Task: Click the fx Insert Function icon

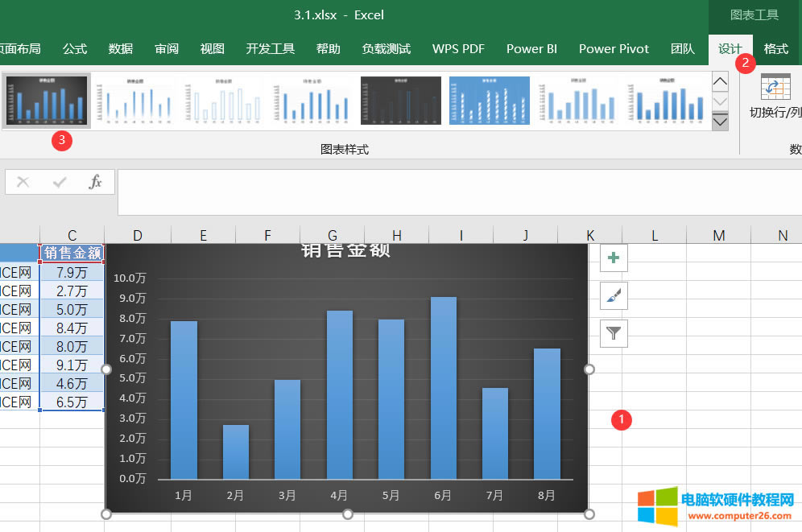Action: coord(96,182)
